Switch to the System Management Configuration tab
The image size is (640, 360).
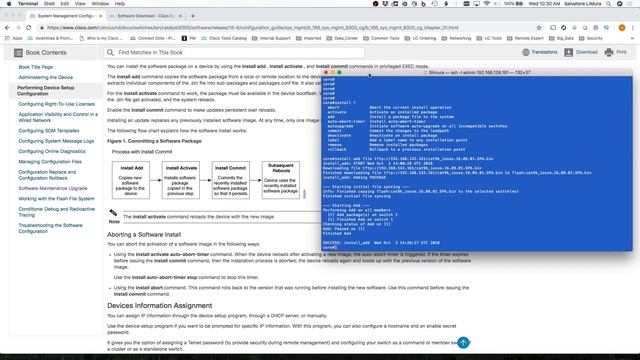[x=65, y=16]
